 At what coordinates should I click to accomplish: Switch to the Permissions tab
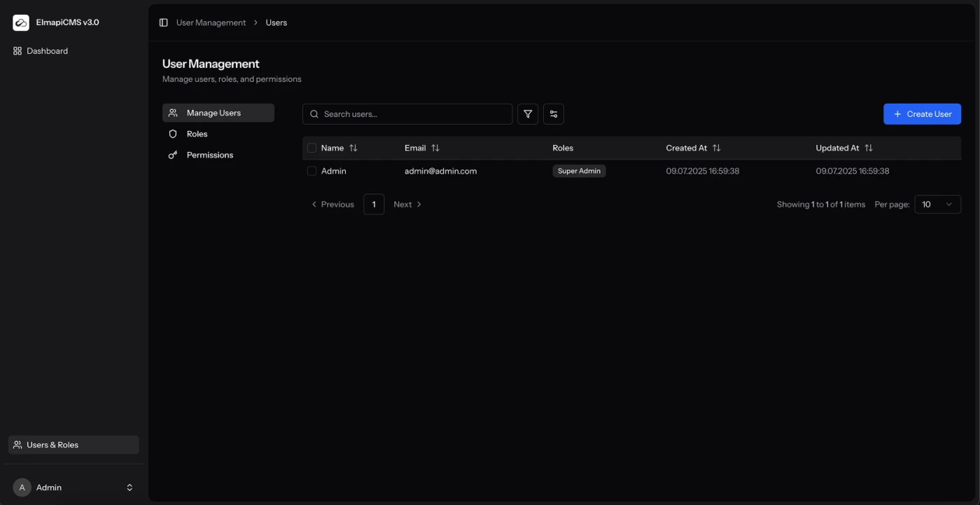click(218, 155)
